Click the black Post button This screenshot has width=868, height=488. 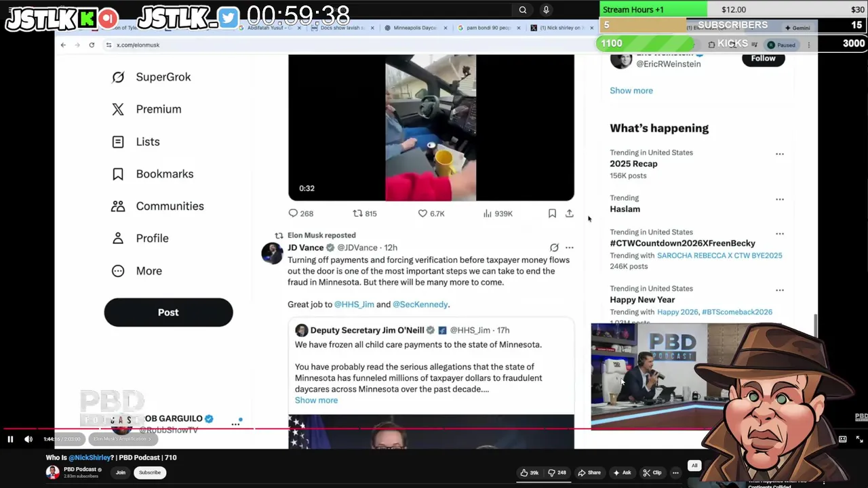pos(168,312)
